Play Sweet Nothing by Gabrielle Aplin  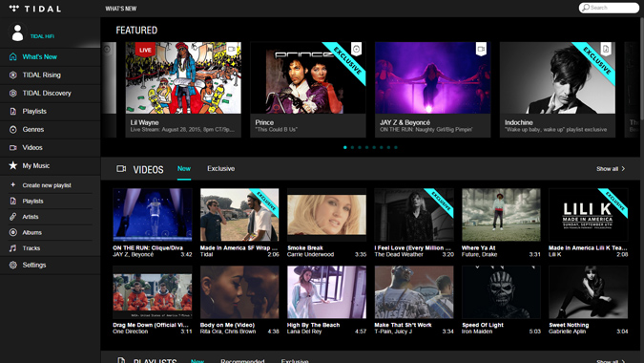click(x=588, y=292)
